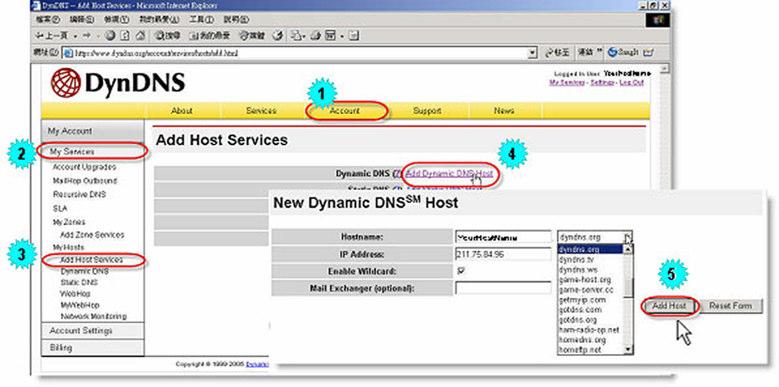Open SLA in the sidebar

click(60, 209)
